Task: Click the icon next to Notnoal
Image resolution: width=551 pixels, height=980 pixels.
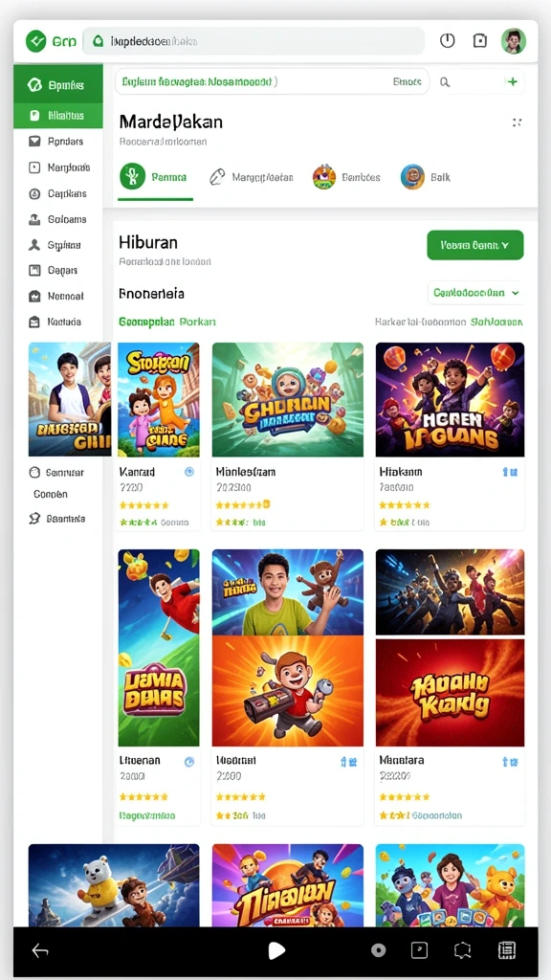Action: [35, 297]
